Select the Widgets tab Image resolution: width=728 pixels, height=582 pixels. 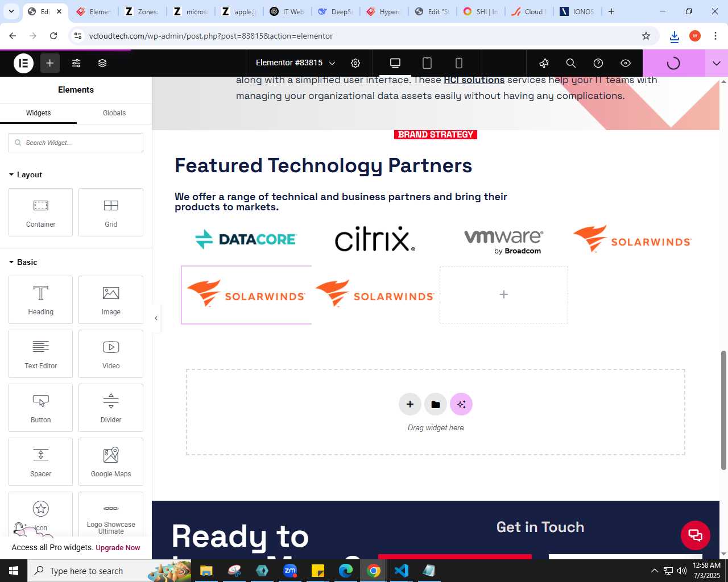tap(38, 113)
